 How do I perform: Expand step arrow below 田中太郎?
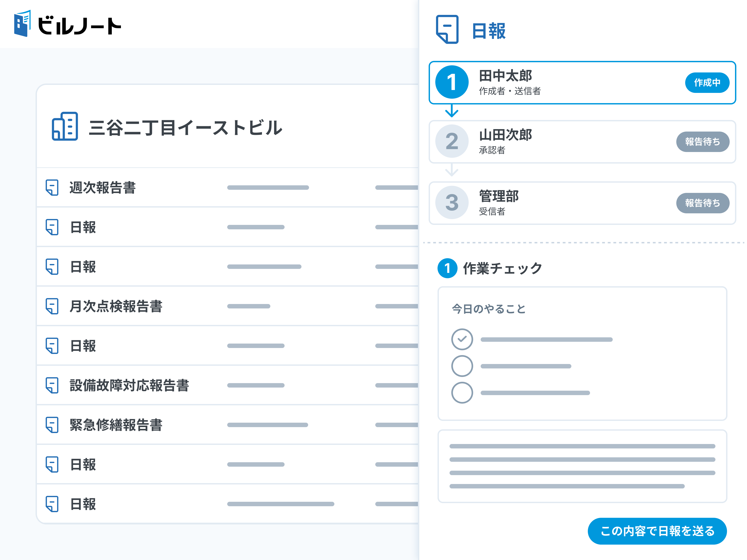[452, 110]
